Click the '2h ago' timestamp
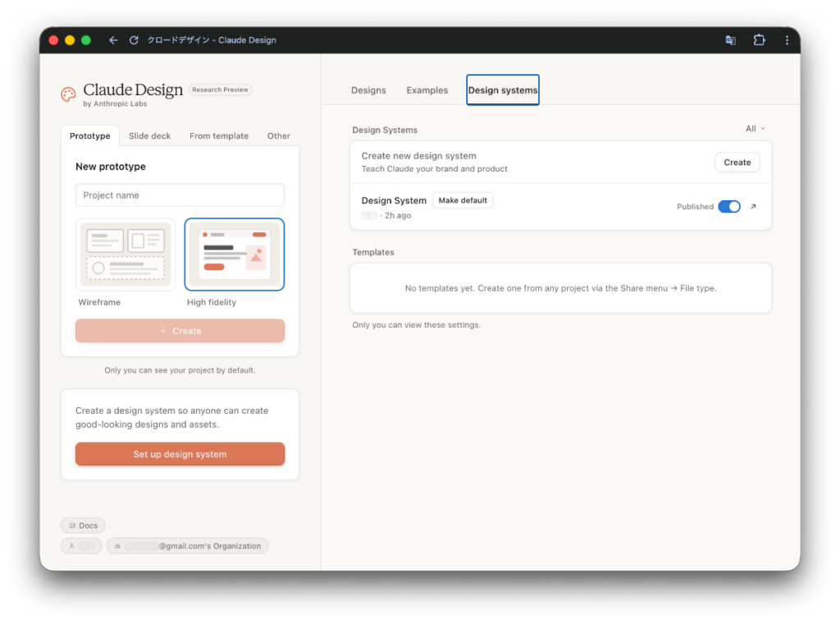The width and height of the screenshot is (840, 623). click(398, 216)
